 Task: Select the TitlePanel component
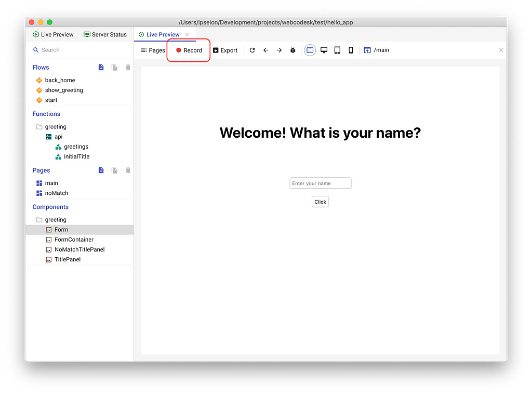79,259
